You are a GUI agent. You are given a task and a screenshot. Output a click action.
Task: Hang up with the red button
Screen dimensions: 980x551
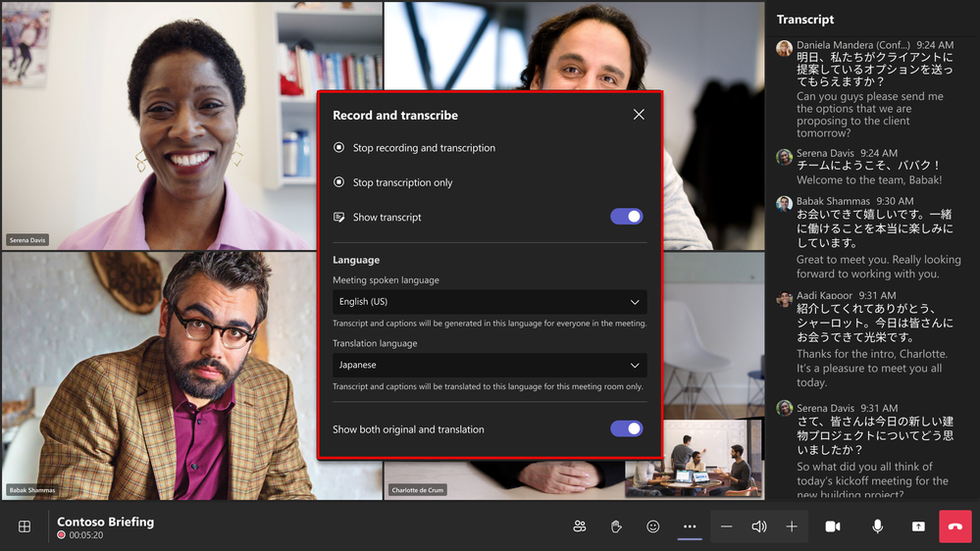954,526
